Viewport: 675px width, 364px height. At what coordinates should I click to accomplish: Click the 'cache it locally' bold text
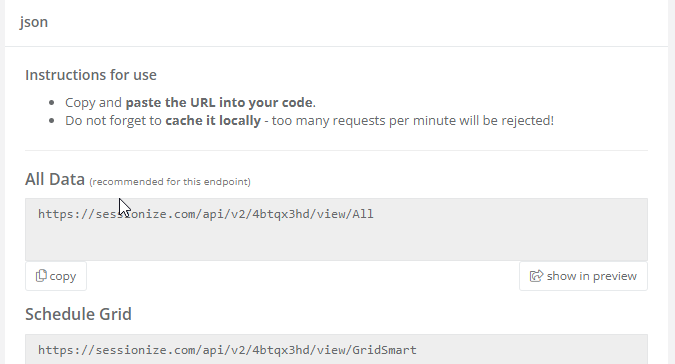(213, 120)
